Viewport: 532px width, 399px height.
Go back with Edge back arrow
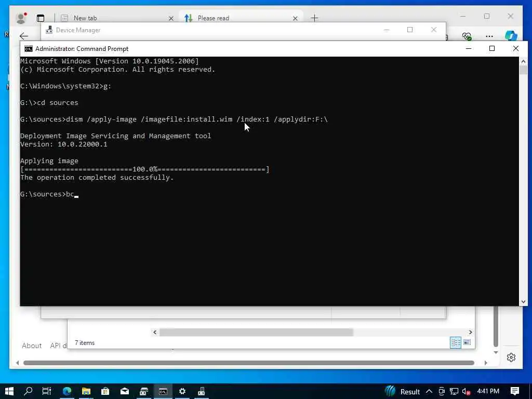24,36
